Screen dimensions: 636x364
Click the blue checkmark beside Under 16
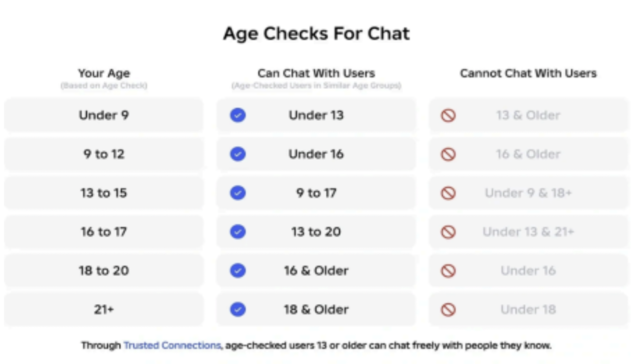pyautogui.click(x=238, y=154)
